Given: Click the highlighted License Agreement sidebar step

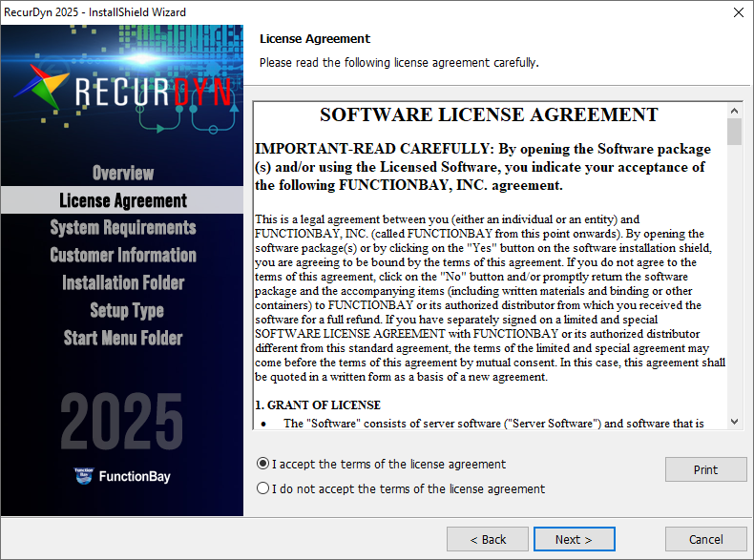Looking at the screenshot, I should (x=122, y=200).
